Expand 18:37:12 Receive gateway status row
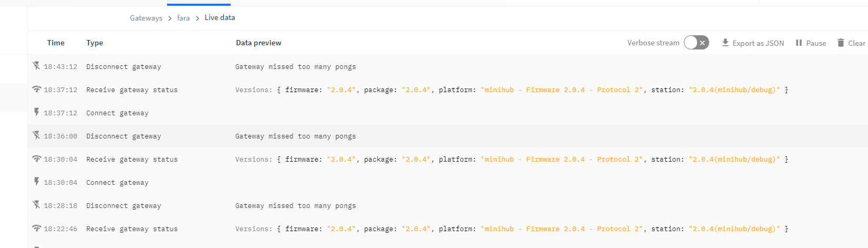Screen dimensions: 868x248 tap(448, 90)
